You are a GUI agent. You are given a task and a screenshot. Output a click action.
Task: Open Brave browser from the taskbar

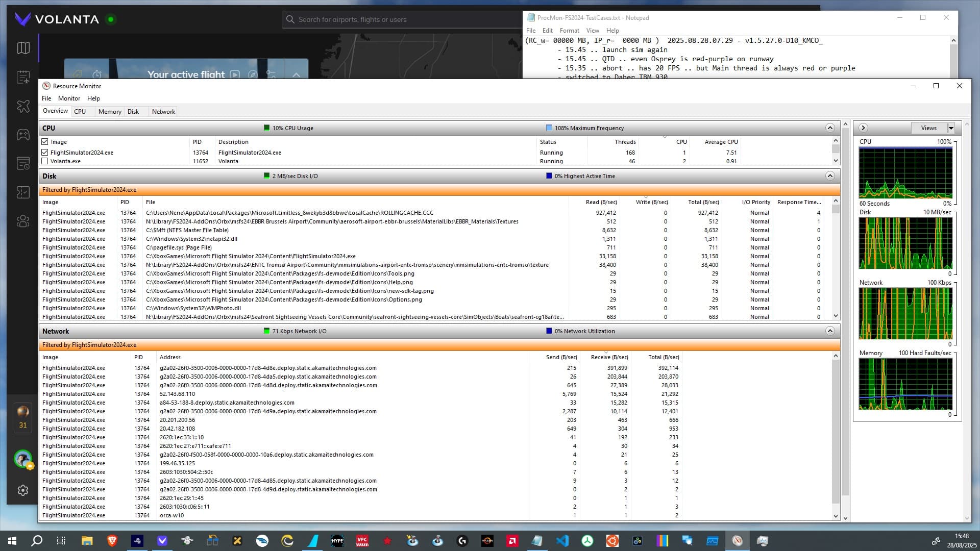tap(112, 541)
